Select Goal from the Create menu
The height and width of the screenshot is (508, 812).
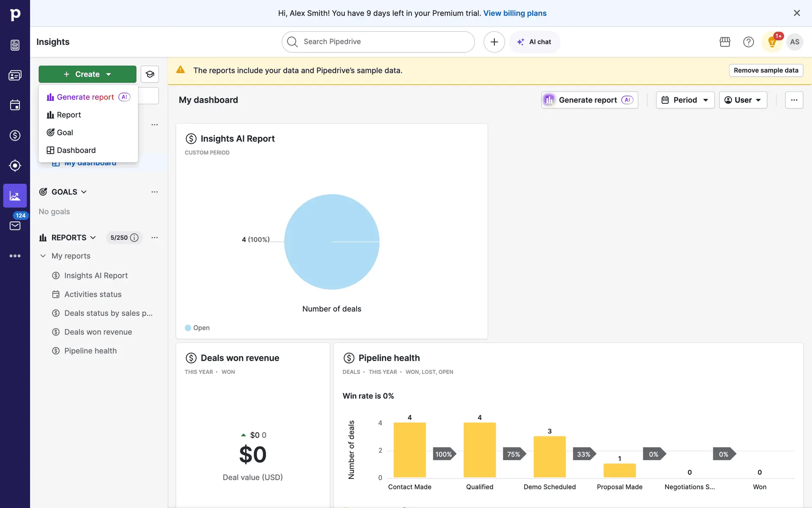[x=65, y=133]
